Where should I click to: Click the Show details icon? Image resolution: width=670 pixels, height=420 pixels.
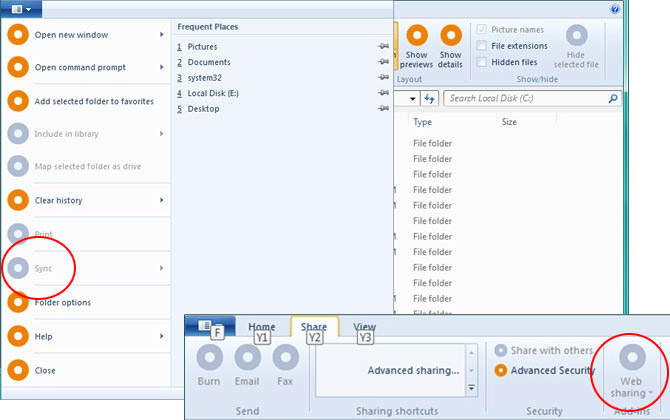450,35
